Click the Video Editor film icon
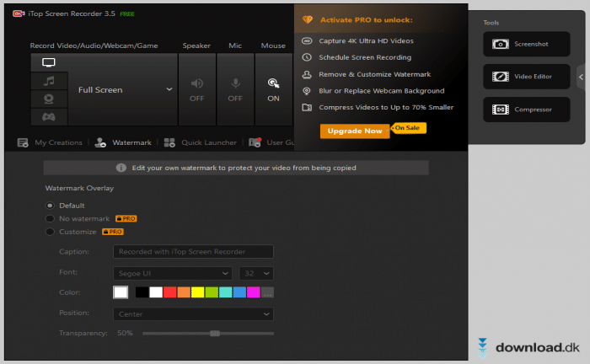590x364 pixels. (x=501, y=77)
